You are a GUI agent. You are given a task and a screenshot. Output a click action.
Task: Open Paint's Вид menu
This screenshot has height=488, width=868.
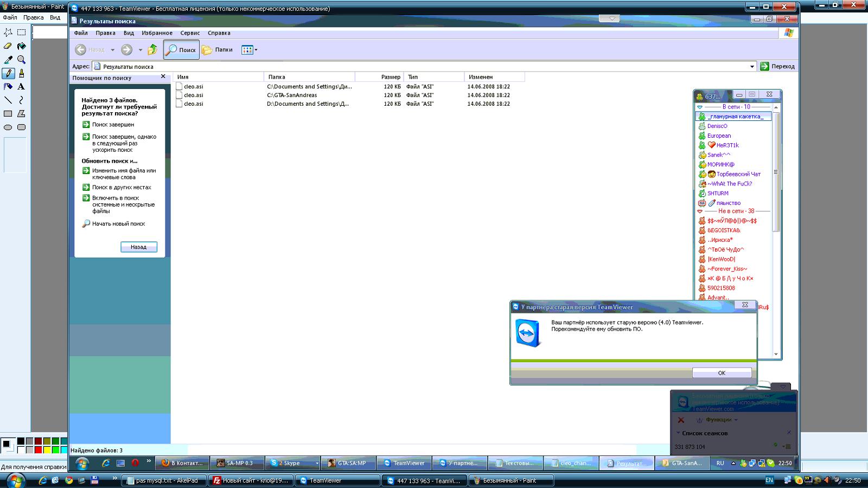pos(55,17)
